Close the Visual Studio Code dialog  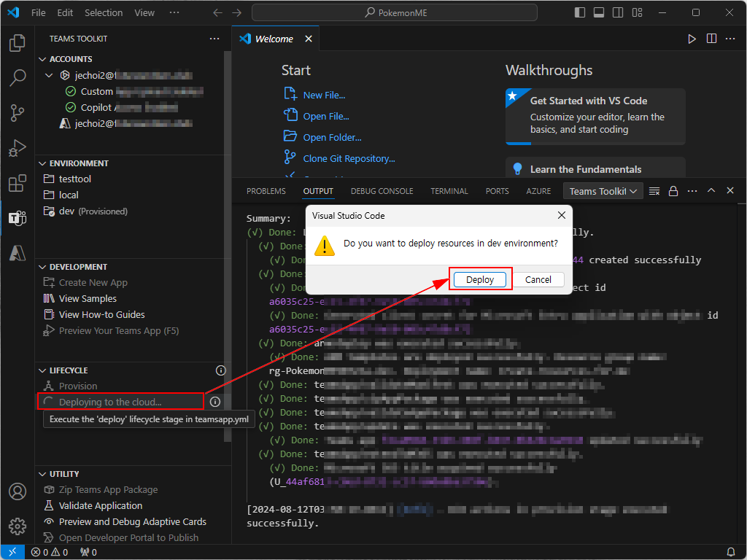pos(562,215)
